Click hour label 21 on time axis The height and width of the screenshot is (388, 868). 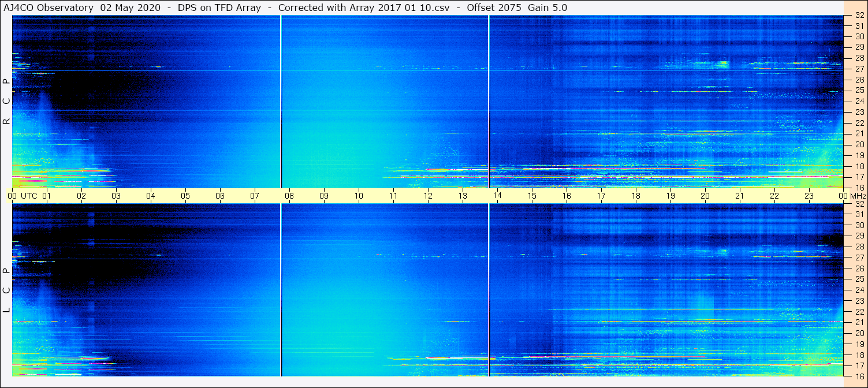coord(740,196)
